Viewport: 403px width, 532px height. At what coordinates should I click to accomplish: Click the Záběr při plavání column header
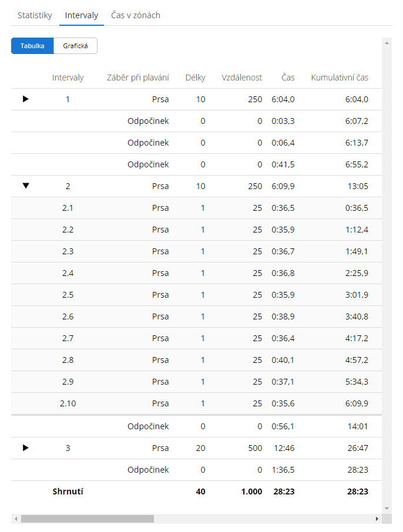tap(138, 78)
